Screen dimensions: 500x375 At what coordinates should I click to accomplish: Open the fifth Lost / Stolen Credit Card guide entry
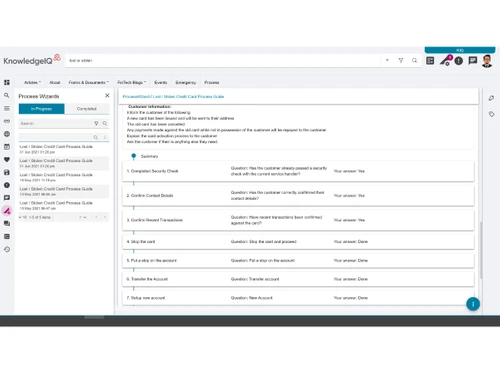pyautogui.click(x=64, y=205)
